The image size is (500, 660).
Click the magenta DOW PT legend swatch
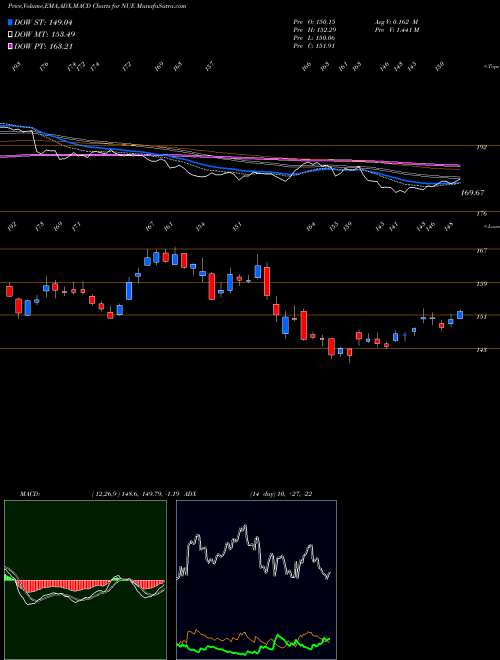(x=11, y=46)
